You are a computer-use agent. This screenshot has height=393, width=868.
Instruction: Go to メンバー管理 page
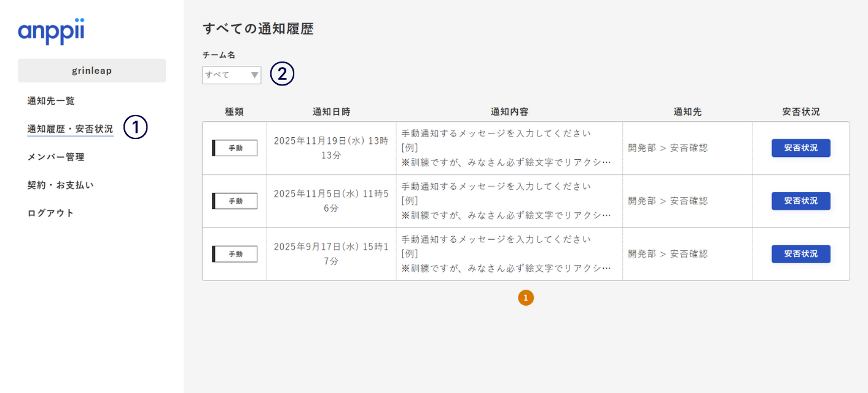pyautogui.click(x=56, y=157)
